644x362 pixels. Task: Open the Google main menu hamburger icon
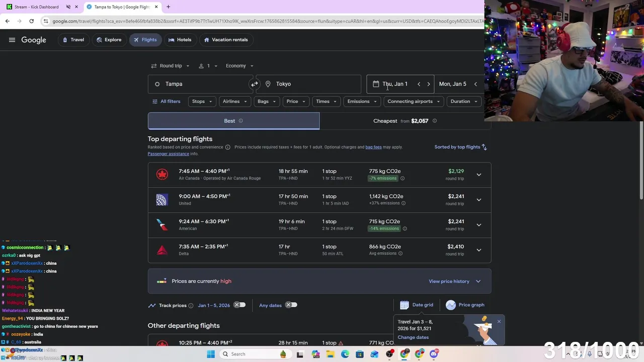(x=12, y=40)
